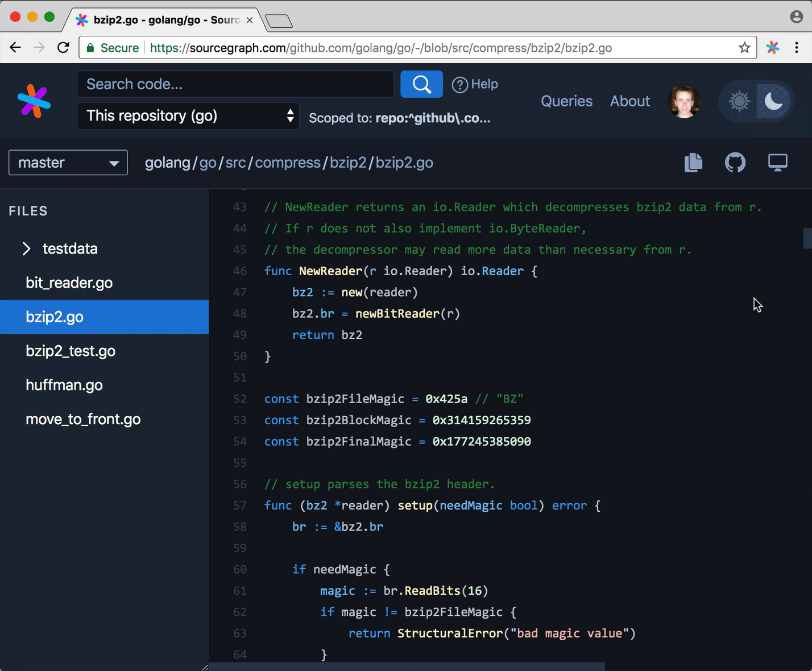812x671 pixels.
Task: Click the Search code input field
Action: click(235, 84)
